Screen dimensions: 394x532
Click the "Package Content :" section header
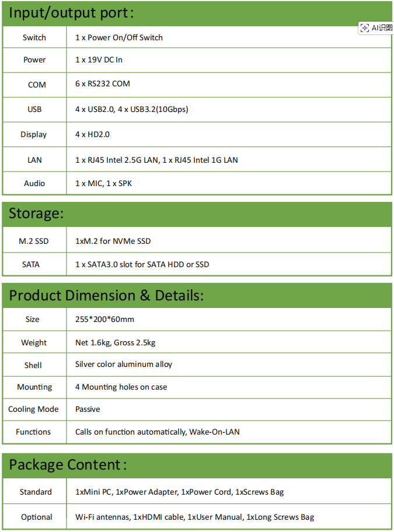click(68, 465)
